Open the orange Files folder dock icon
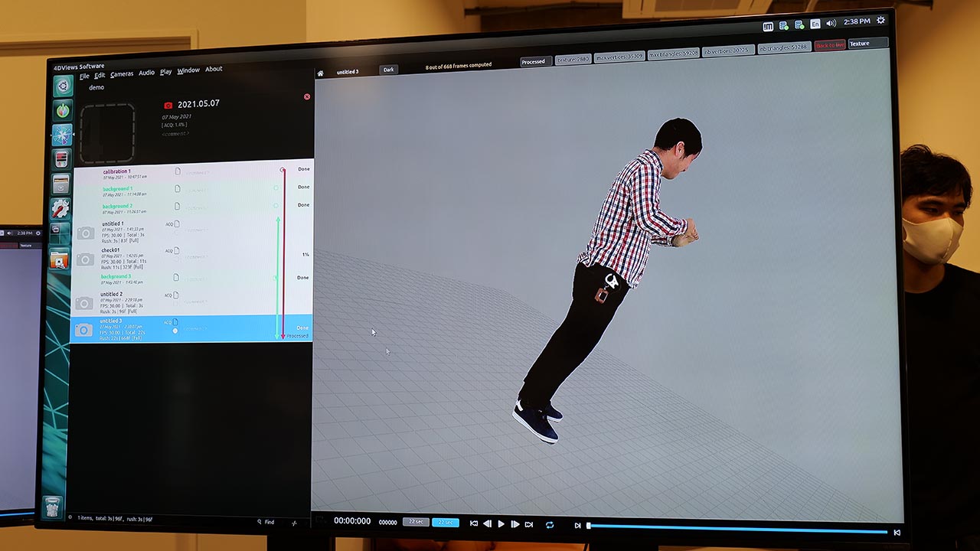The image size is (980, 551). pyautogui.click(x=58, y=259)
